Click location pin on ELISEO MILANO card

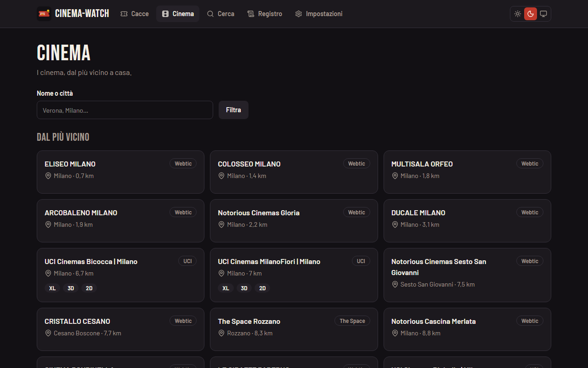48,176
